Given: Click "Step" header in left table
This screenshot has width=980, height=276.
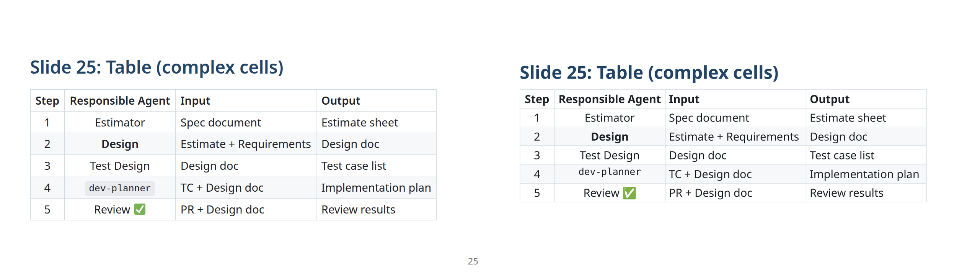Looking at the screenshot, I should (47, 101).
